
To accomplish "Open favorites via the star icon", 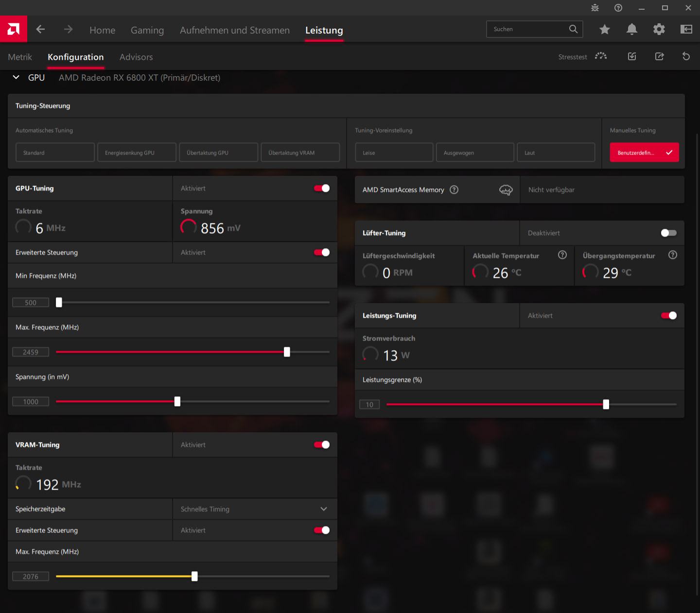I will 605,30.
